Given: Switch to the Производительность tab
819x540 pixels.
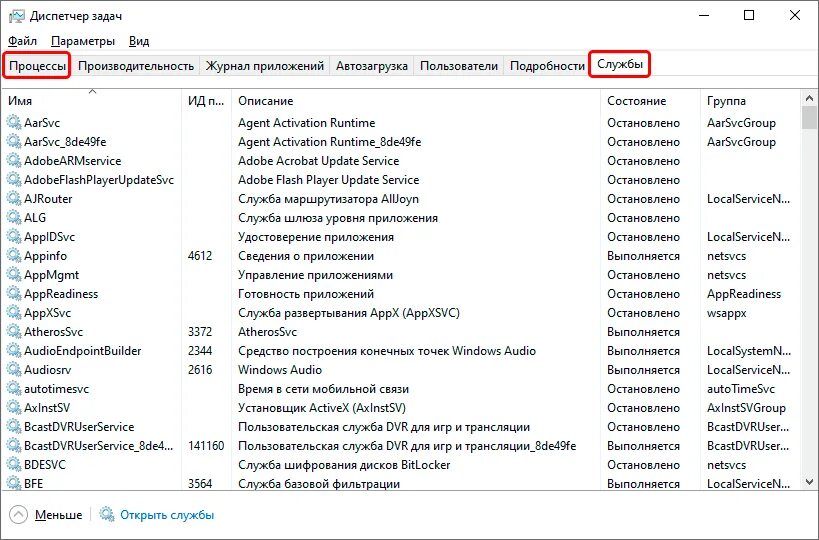Looking at the screenshot, I should coord(136,66).
